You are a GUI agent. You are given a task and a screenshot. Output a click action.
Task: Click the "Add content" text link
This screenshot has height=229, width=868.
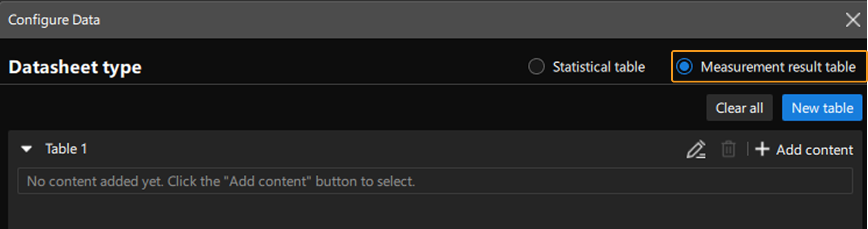click(x=815, y=150)
